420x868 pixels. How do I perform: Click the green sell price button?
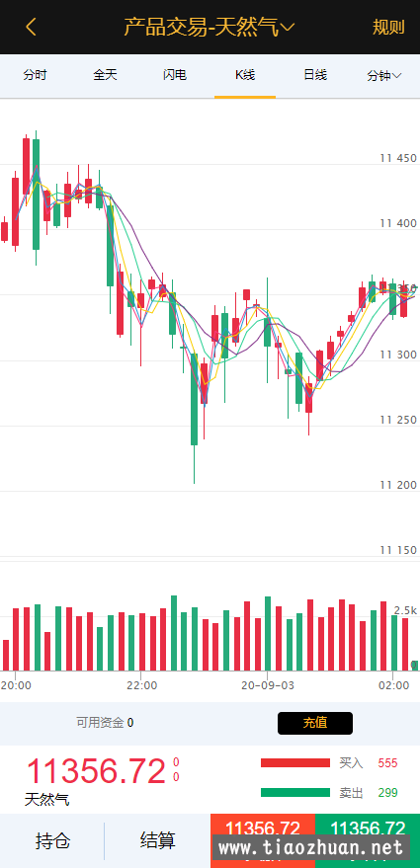pyautogui.click(x=368, y=841)
